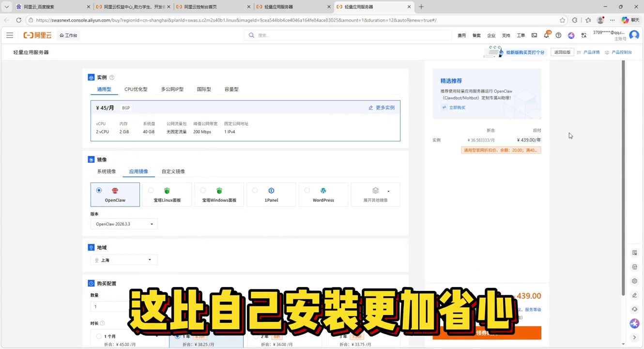644x349 pixels.
Task: Click the page vertical scrollbar
Action: [623, 177]
